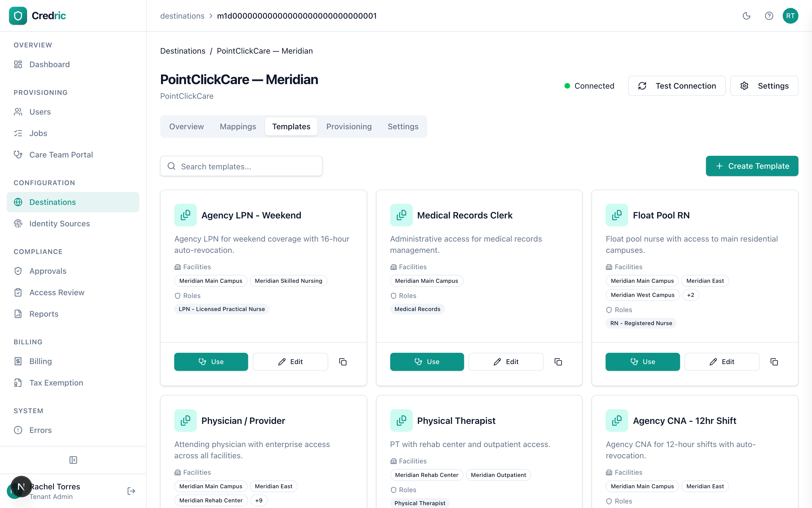Click Medical Records role chip
Screen dimensions: 812x508
(417, 309)
